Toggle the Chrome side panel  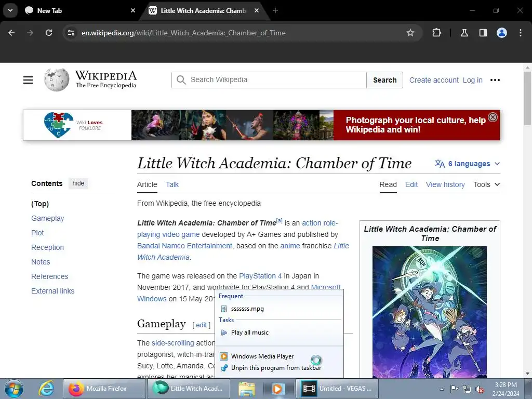483,33
